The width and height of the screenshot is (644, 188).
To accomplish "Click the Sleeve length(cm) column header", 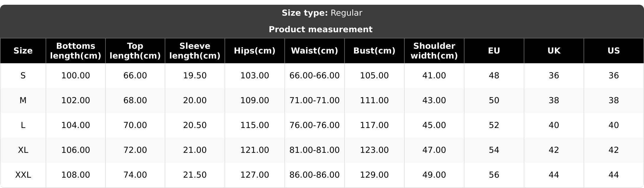I will coord(195,51).
